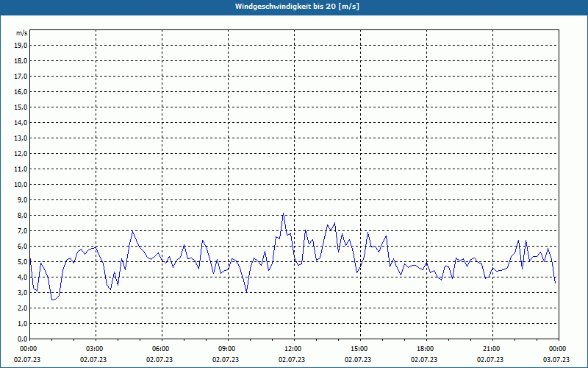Pick the '15:00' time label

[360, 349]
